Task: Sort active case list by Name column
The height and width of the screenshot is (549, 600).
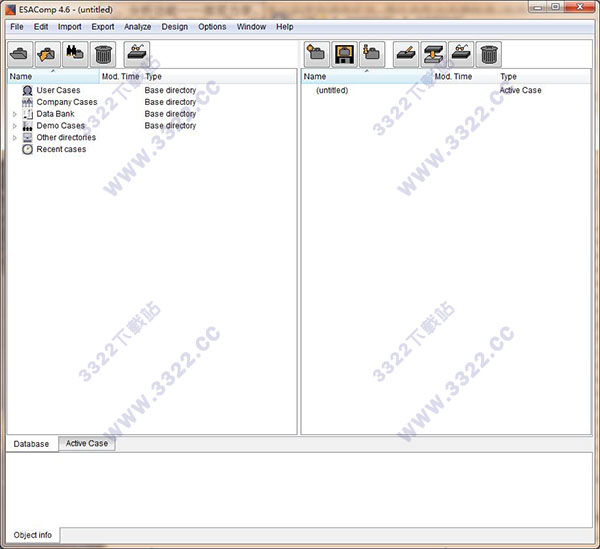Action: click(367, 77)
